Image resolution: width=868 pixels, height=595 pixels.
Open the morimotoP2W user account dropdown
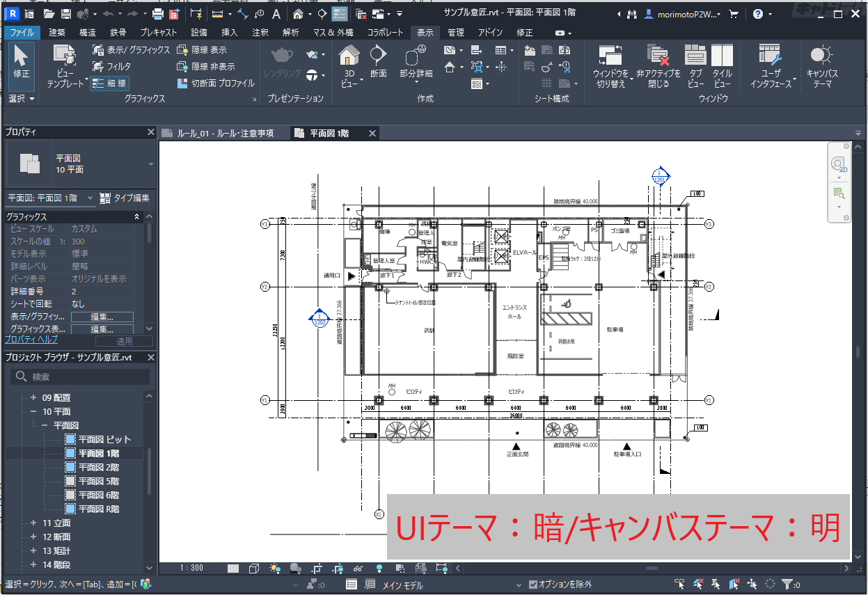click(x=681, y=14)
